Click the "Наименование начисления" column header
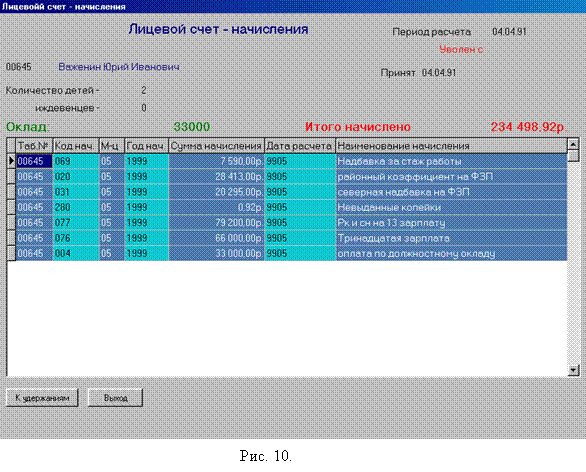Image resolution: width=586 pixels, height=472 pixels. pos(451,146)
